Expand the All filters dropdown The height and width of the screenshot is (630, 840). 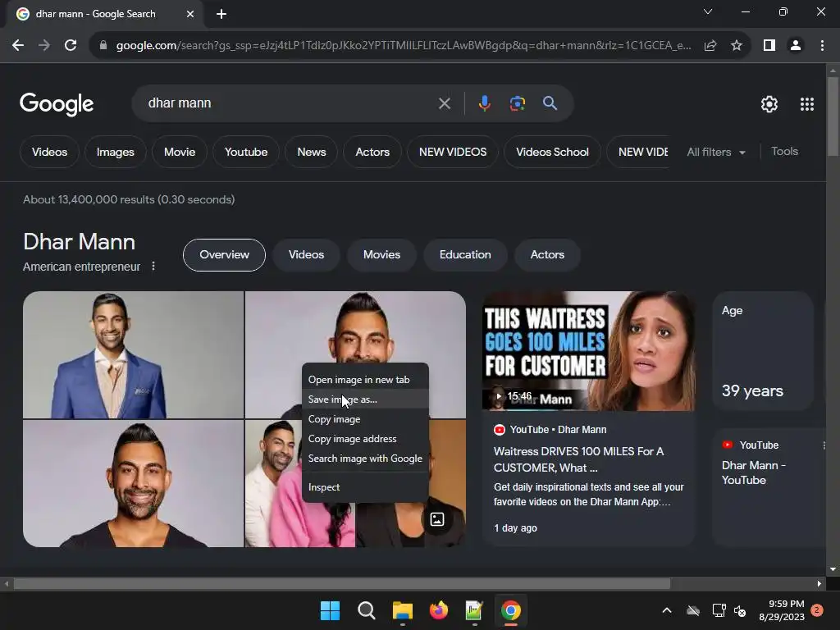[716, 152]
